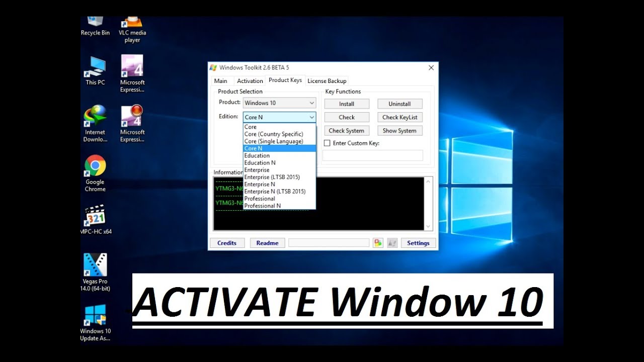Click the Windows Toolkit title bar logo
The width and height of the screenshot is (644, 362).
(x=213, y=68)
